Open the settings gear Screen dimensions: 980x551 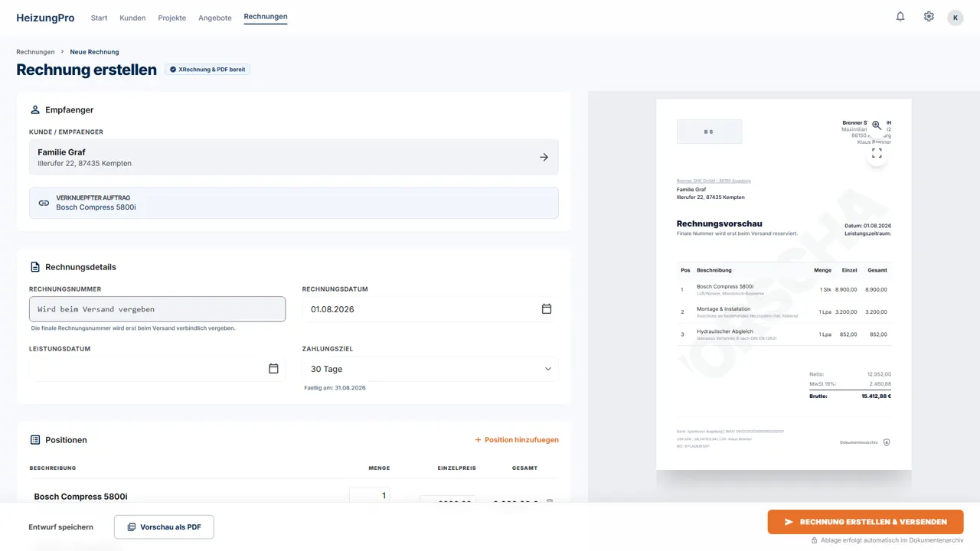click(x=929, y=17)
